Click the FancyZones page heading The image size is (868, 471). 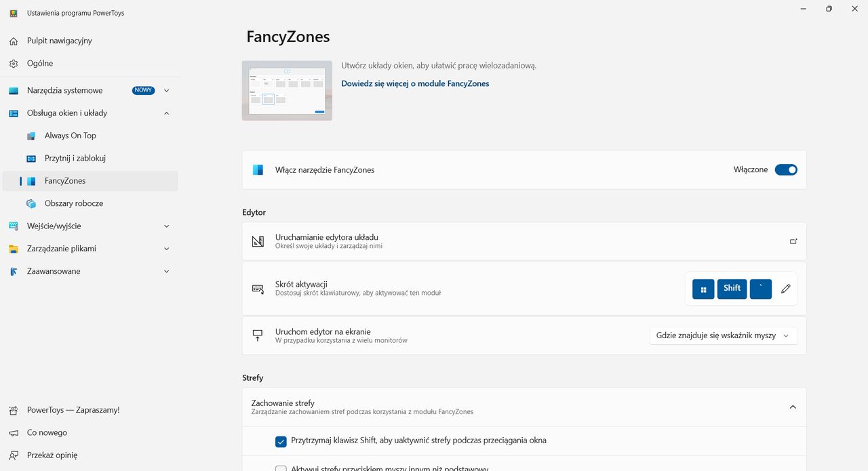(288, 37)
